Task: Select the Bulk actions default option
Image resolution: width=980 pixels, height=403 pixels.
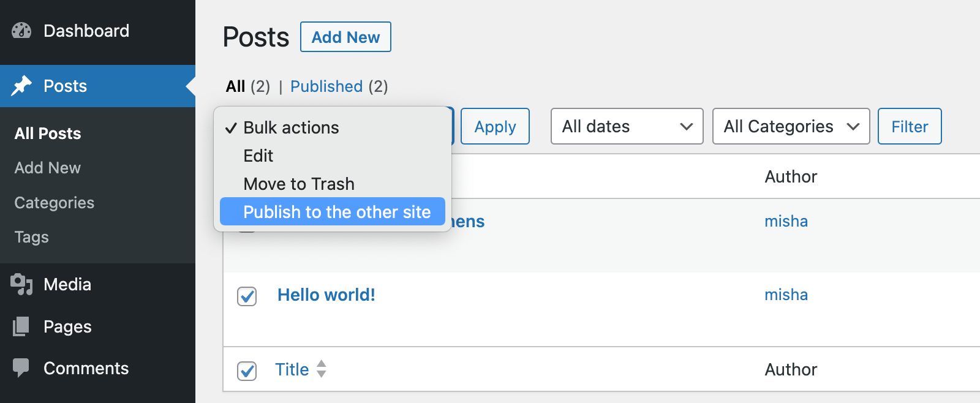Action: (291, 127)
